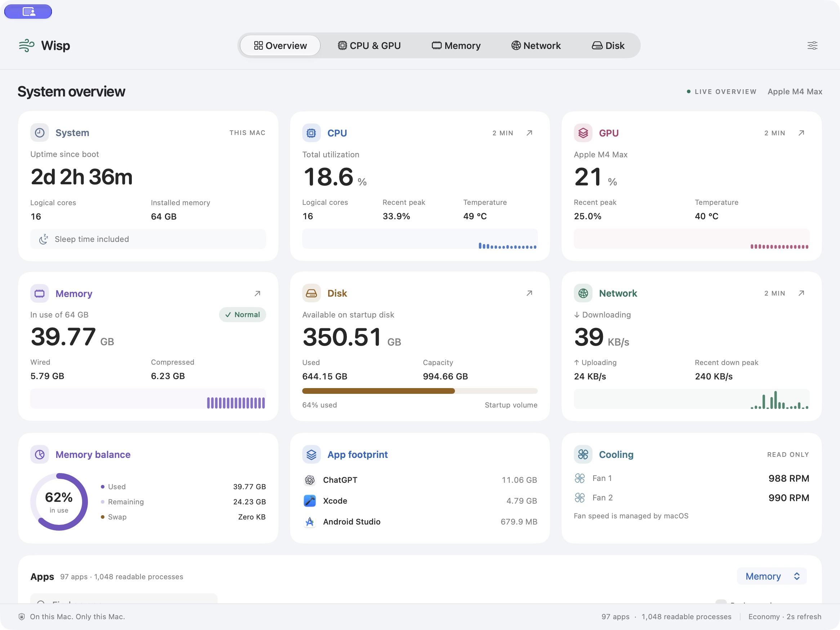Switch to the Disk tab
This screenshot has width=840, height=630.
click(608, 46)
